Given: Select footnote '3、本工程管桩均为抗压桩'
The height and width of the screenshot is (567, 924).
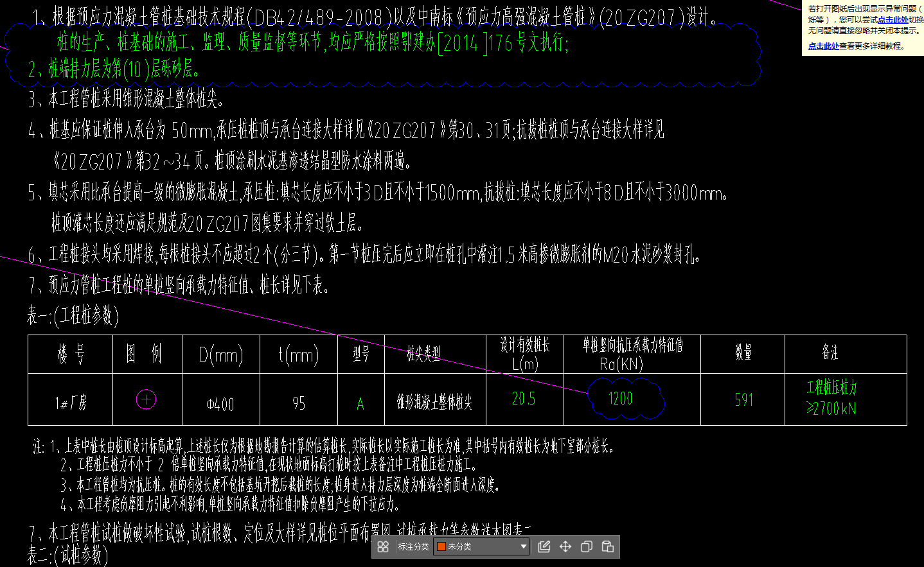Looking at the screenshot, I should pos(280,484).
